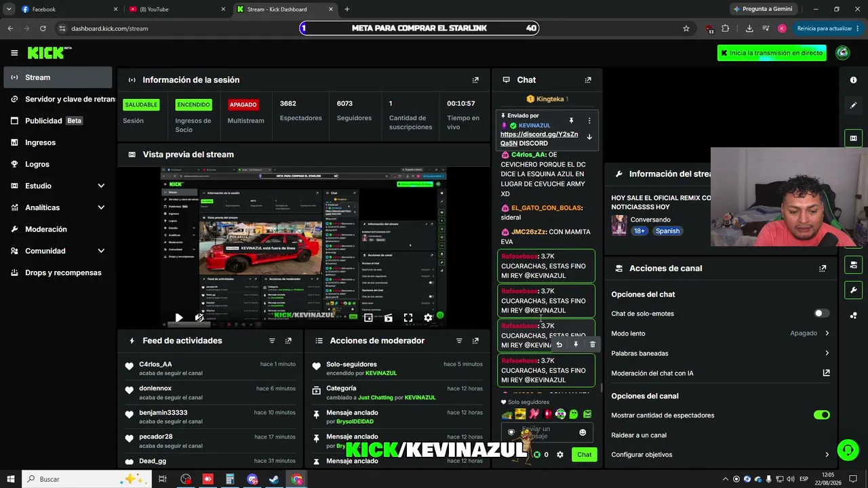The width and height of the screenshot is (868, 488).
Task: Pop out the Acciones de canal panel
Action: [x=823, y=268]
